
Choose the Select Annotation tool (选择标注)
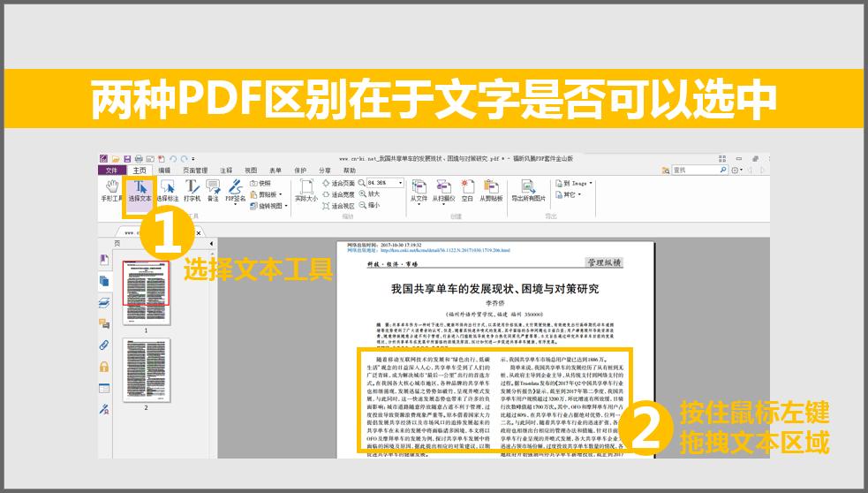168,190
